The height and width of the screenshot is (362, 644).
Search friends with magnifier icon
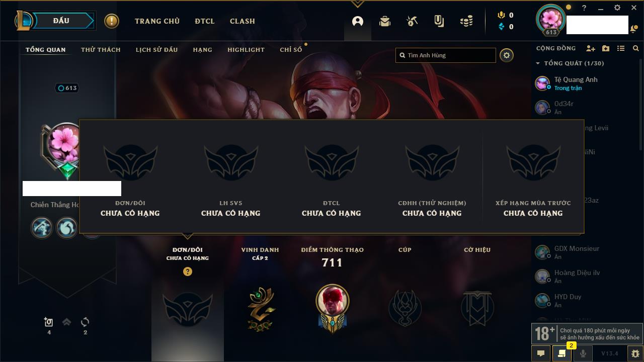click(636, 48)
